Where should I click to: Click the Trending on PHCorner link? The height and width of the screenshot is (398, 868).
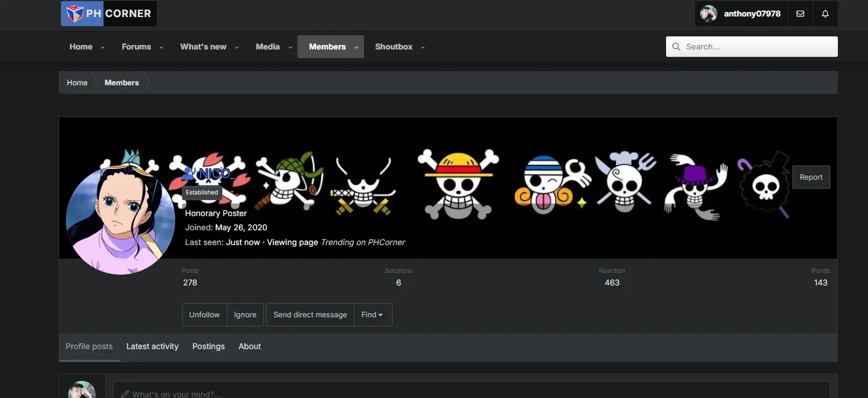(363, 242)
